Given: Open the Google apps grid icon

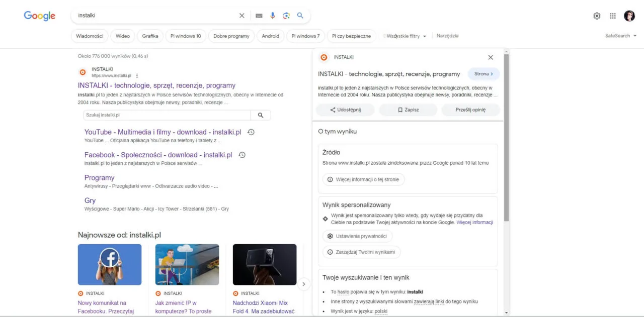Looking at the screenshot, I should 613,16.
